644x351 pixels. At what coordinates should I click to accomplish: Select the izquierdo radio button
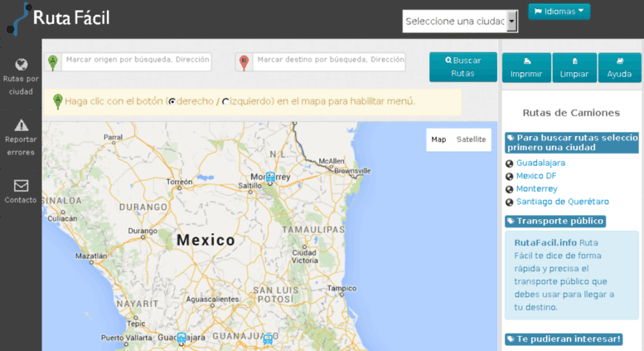(225, 101)
